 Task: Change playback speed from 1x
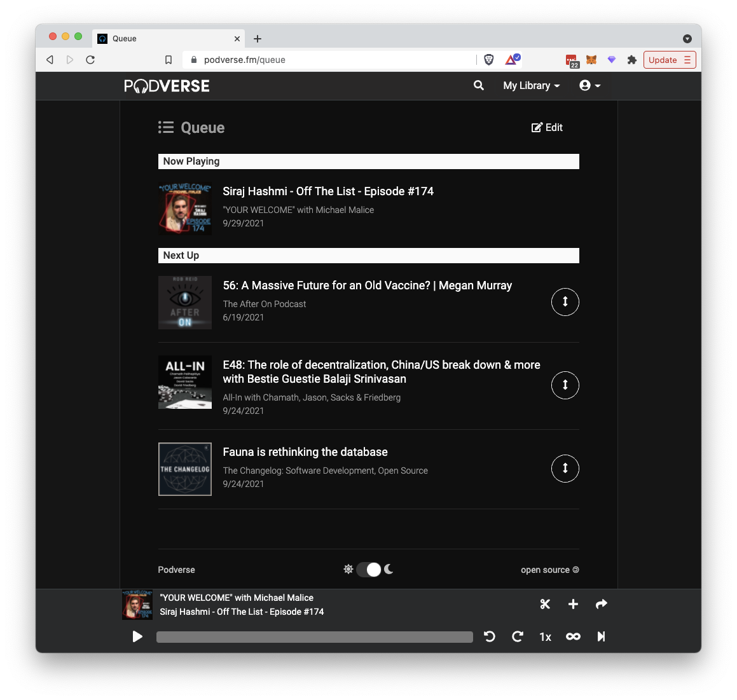[x=545, y=636]
